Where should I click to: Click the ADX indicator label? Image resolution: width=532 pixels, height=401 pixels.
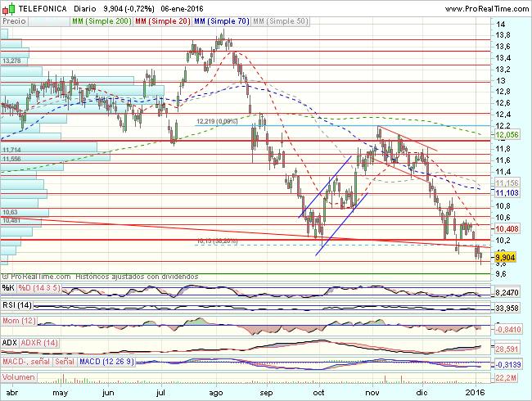coord(10,343)
